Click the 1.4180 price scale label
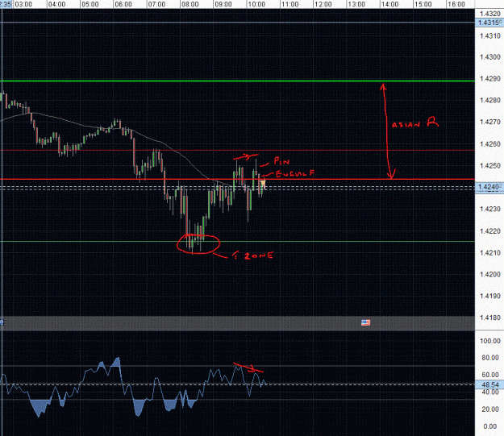 point(490,318)
